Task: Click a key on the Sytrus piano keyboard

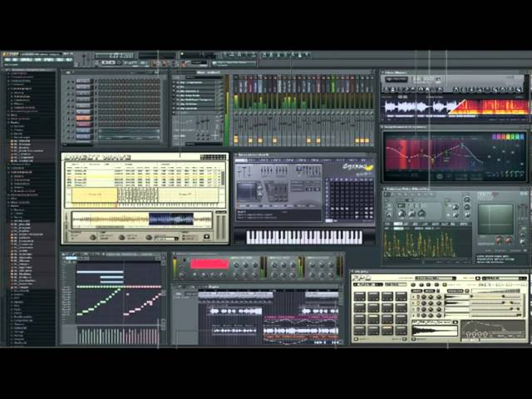Action: (304, 237)
